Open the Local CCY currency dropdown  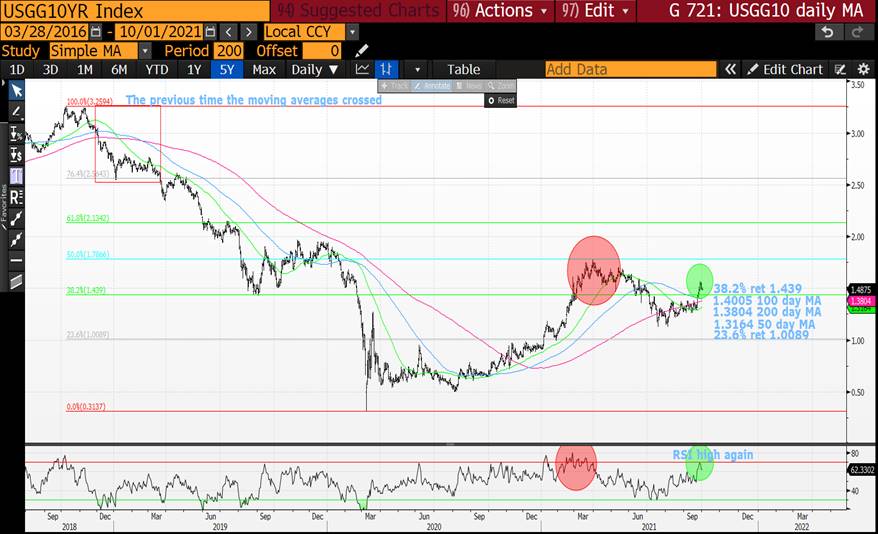click(x=351, y=31)
